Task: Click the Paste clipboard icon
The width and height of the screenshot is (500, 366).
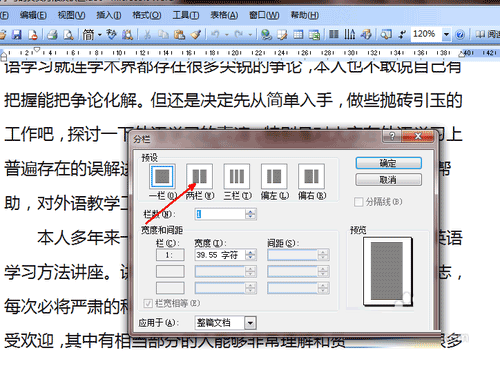Action: point(179,34)
